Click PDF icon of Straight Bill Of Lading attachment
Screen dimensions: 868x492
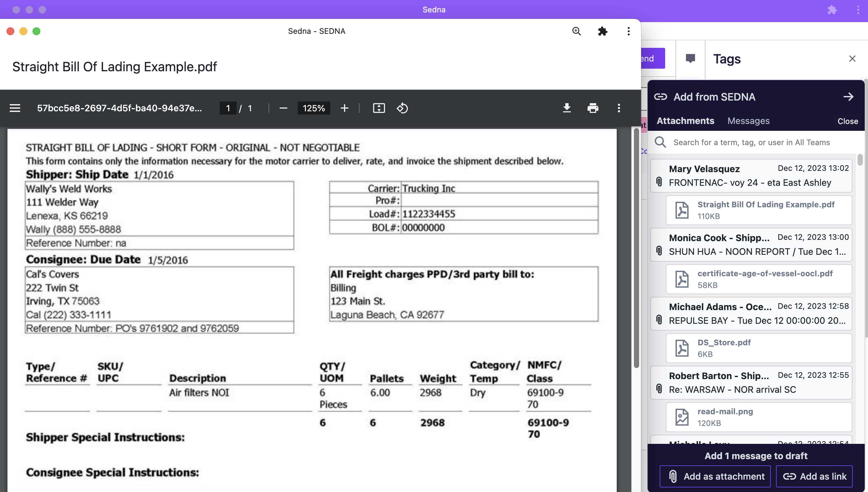(682, 210)
